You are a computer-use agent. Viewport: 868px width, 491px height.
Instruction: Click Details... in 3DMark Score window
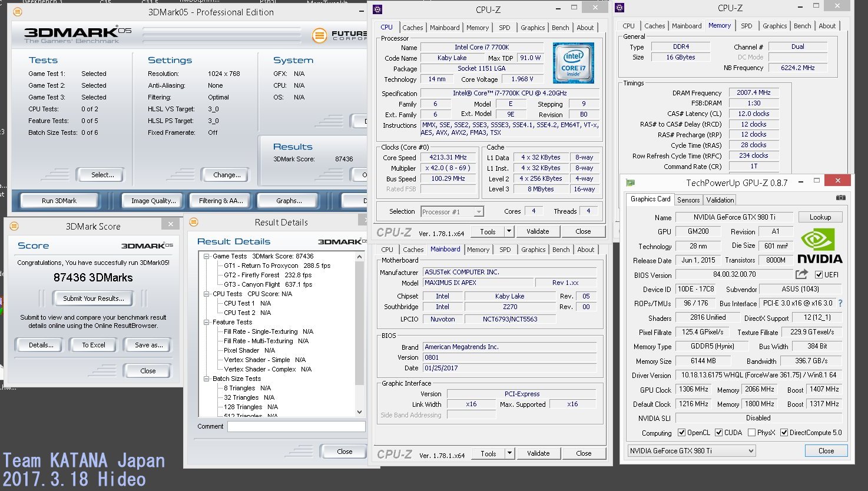pyautogui.click(x=41, y=345)
